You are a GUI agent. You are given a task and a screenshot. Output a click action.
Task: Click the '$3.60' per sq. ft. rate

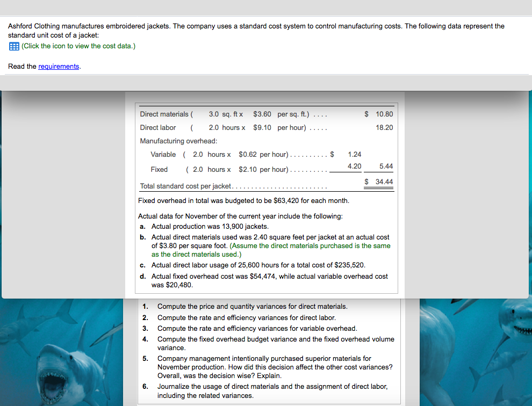pos(262,114)
